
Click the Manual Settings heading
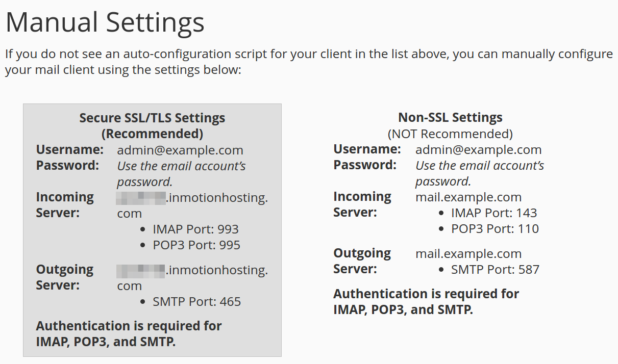click(x=105, y=22)
